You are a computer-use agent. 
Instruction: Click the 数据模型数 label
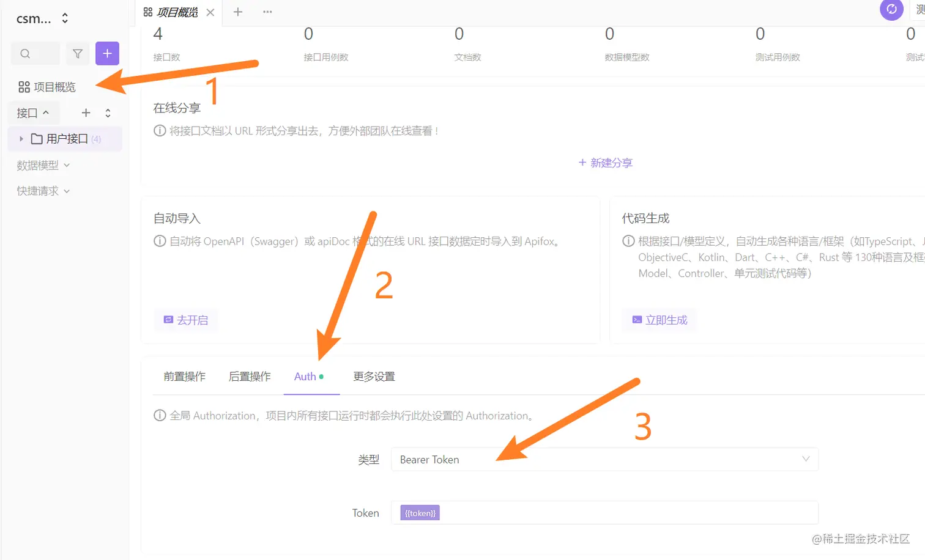coord(627,57)
